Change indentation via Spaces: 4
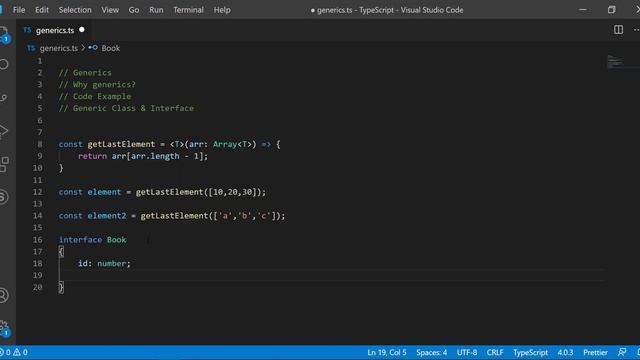 tap(431, 352)
